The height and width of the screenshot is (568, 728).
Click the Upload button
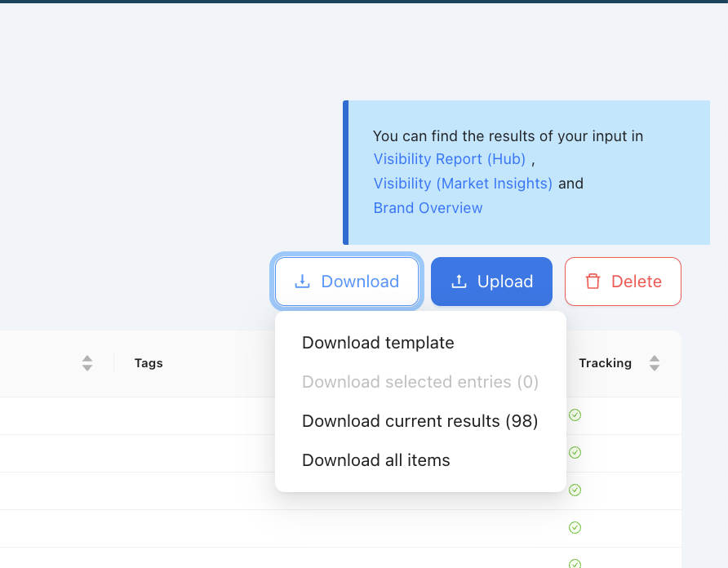tap(491, 282)
